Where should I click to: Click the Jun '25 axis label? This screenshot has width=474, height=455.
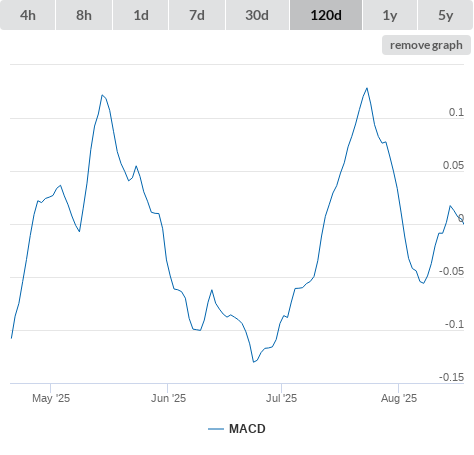point(168,398)
